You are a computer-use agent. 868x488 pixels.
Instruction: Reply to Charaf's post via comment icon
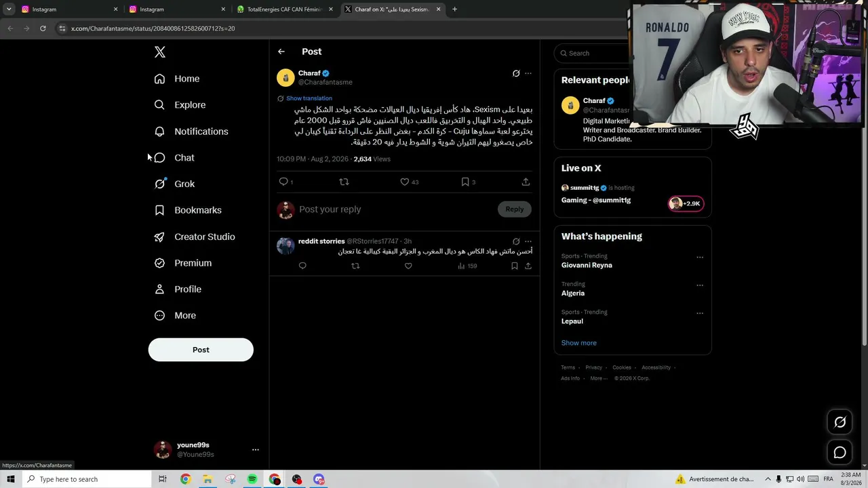(x=284, y=182)
